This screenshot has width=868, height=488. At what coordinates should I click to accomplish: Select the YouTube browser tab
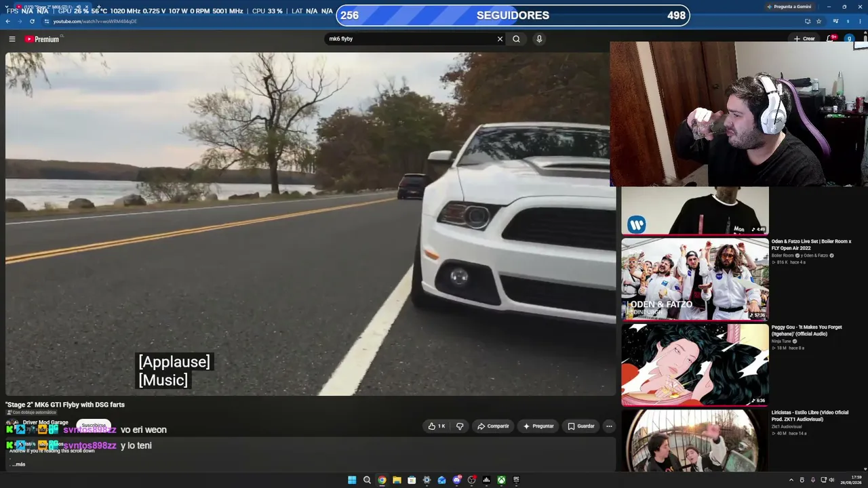pyautogui.click(x=53, y=7)
